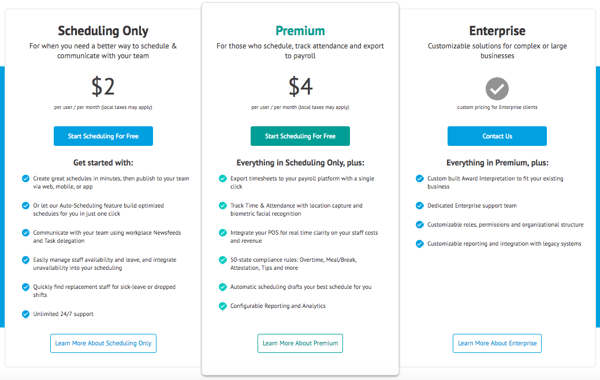The width and height of the screenshot is (600, 380).
Task: Click checkmark beside 'Custom built Award Interpretation'
Action: click(x=420, y=178)
